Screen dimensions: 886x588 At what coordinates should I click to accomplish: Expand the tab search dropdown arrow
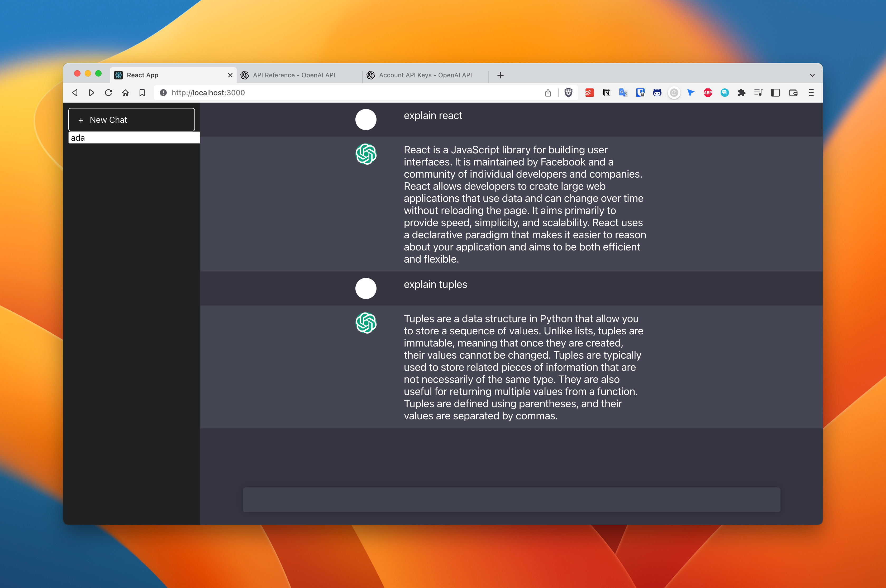[812, 75]
